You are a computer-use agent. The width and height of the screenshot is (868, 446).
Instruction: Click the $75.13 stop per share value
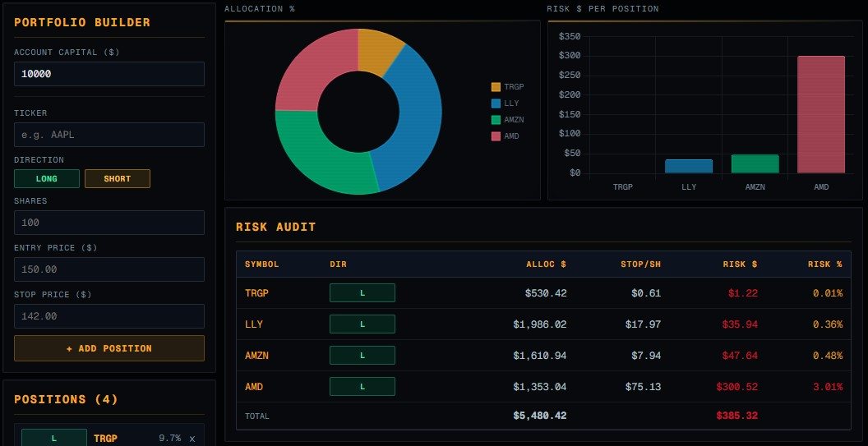pos(644,387)
